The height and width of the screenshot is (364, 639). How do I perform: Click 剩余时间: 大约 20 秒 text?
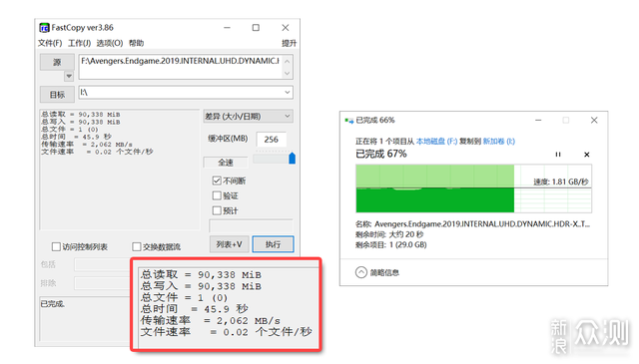pyautogui.click(x=389, y=234)
